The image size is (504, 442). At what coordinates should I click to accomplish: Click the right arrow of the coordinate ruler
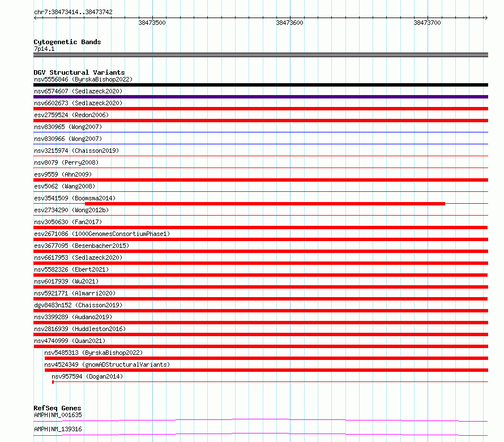[x=486, y=18]
